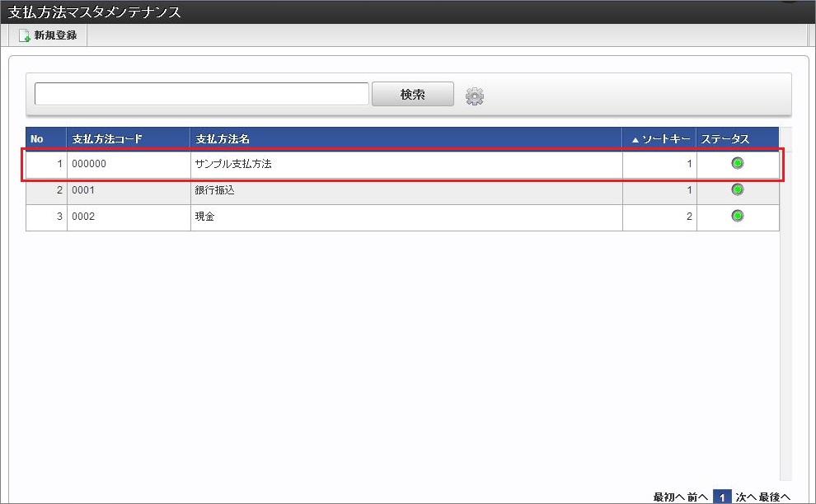Select page 1 in pagination
Viewport: 816px width, 504px height.
(722, 497)
